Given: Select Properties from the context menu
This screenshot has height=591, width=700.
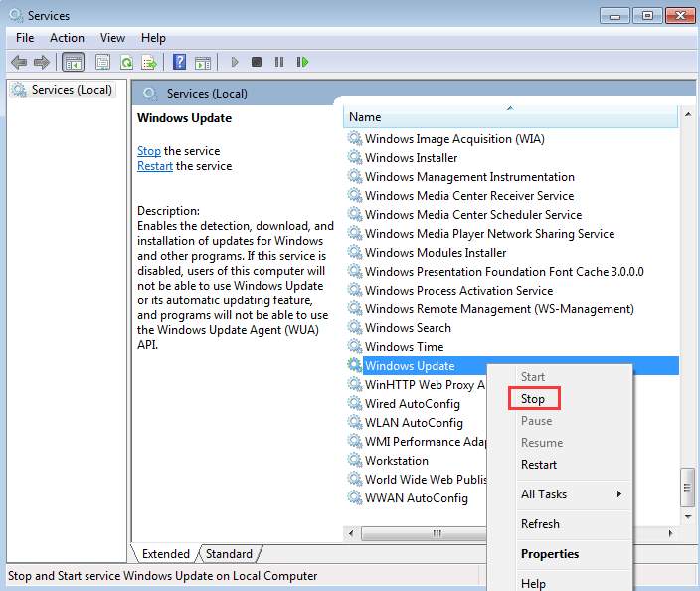Looking at the screenshot, I should [549, 554].
